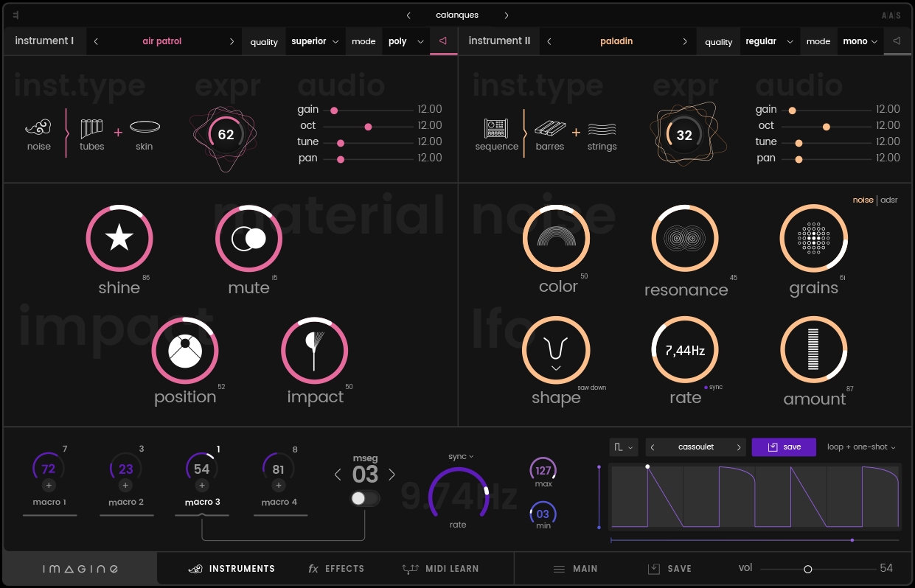Click the position knob with drum icon
The height and width of the screenshot is (588, 915).
[185, 351]
